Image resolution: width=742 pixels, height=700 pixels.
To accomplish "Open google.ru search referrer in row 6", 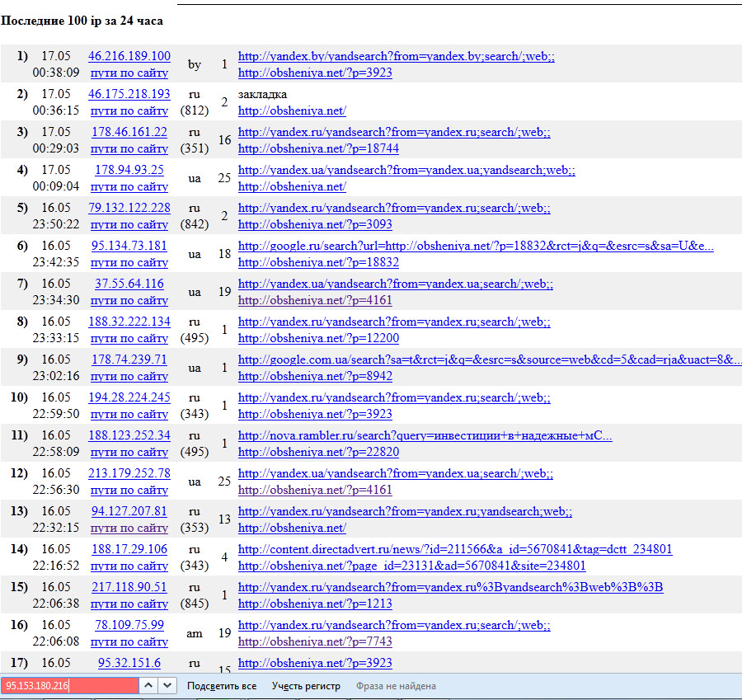I will pyautogui.click(x=476, y=245).
